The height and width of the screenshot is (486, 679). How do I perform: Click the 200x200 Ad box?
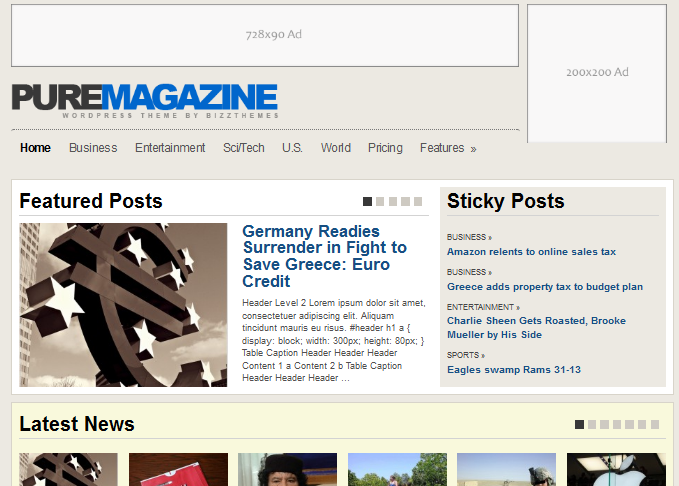point(597,73)
